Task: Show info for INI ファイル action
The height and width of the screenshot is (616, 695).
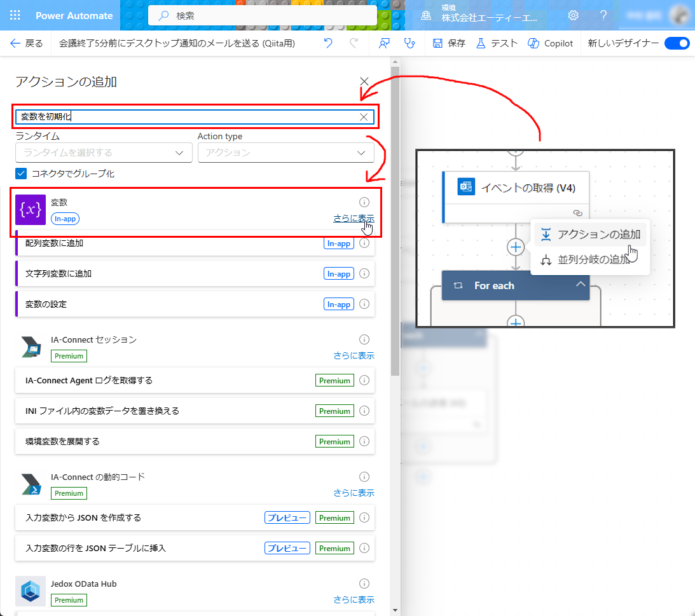Action: click(x=364, y=411)
